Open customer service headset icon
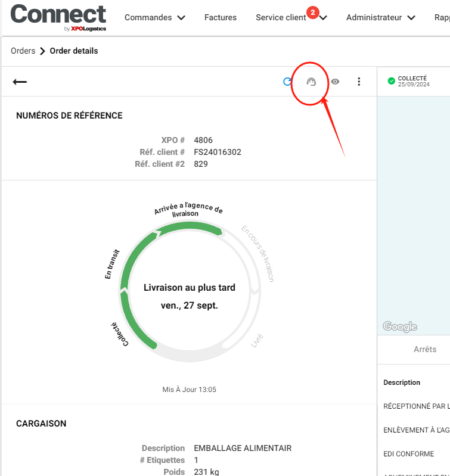Screen dimensions: 450x476 pyautogui.click(x=311, y=82)
